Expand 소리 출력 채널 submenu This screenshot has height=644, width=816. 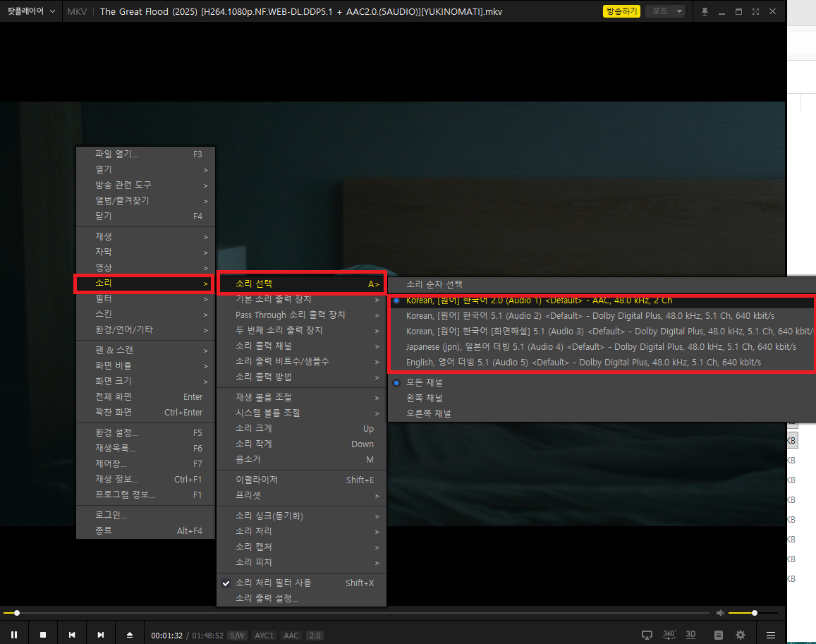click(x=301, y=346)
